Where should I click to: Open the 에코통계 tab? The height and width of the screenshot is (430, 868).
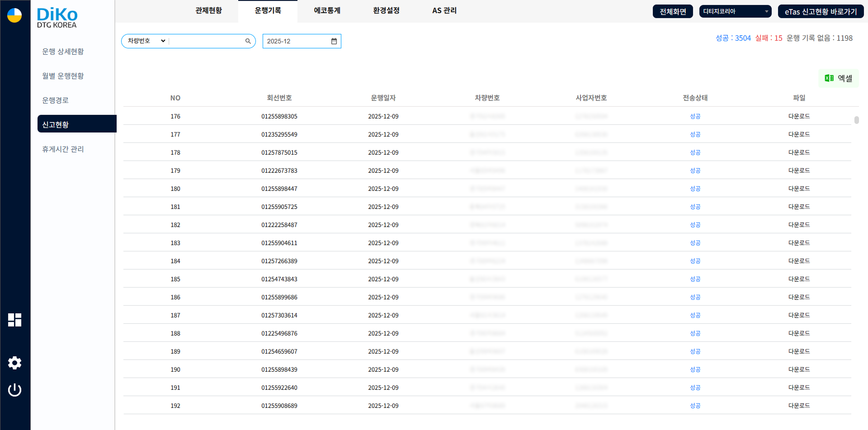(x=327, y=10)
